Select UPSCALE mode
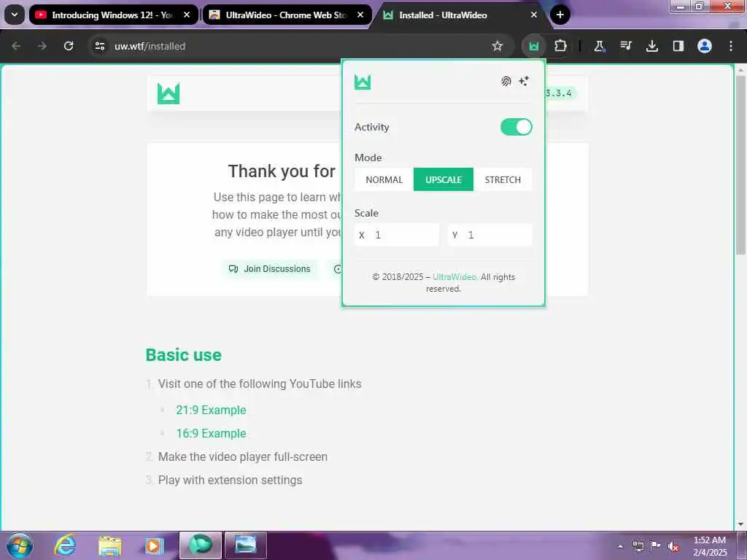 443,179
